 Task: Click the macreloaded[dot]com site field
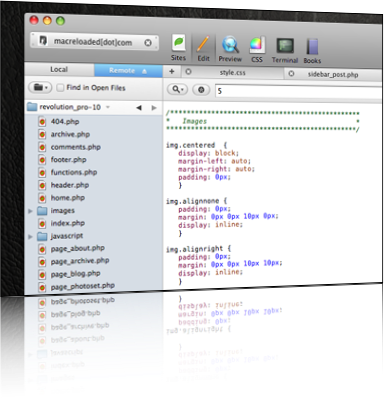(94, 42)
